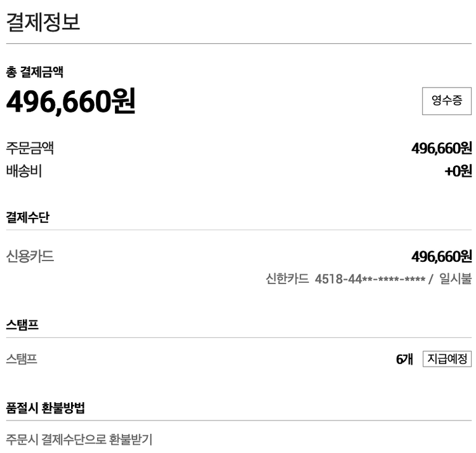Click the 결제수단 section heading
The image size is (476, 453).
coord(28,217)
